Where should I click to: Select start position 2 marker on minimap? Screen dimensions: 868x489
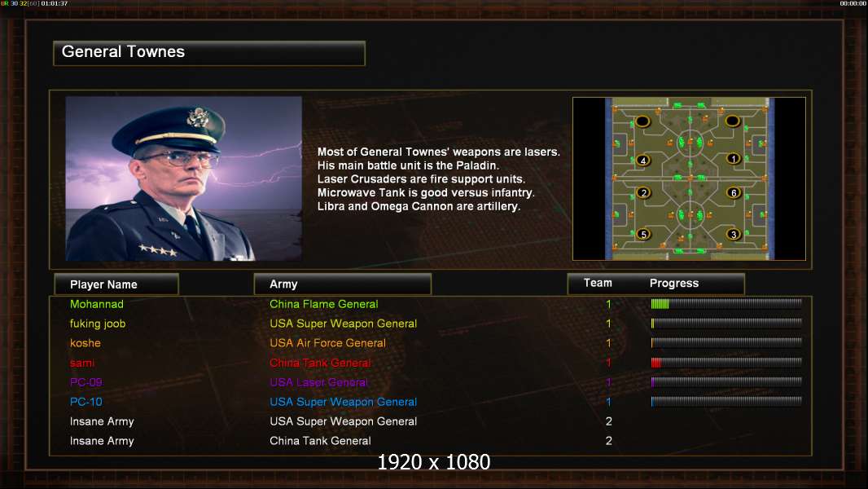(x=643, y=192)
